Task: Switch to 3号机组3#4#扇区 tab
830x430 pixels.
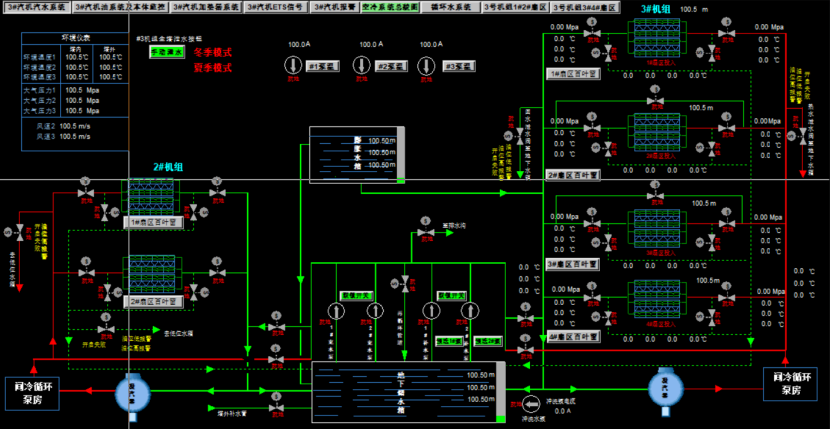Action: coord(584,7)
